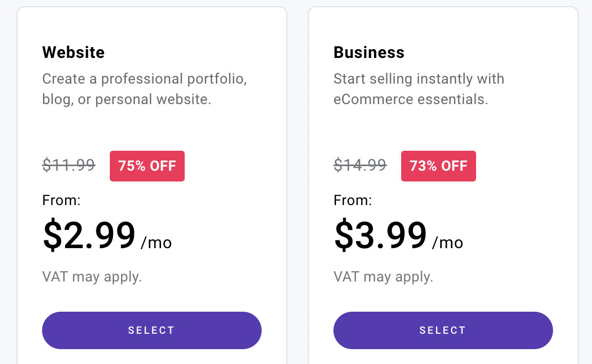The image size is (592, 364).
Task: Click the $2.99 monthly price
Action: (x=89, y=236)
